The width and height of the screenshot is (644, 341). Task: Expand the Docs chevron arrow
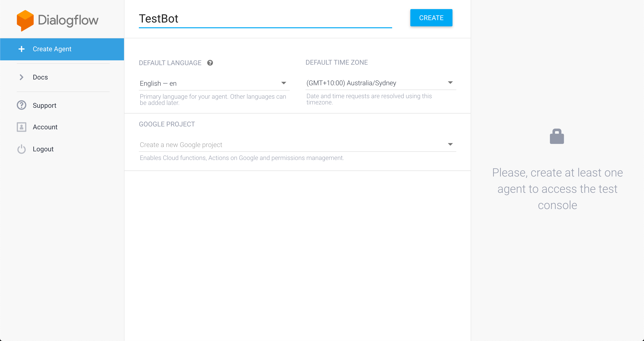tap(22, 77)
